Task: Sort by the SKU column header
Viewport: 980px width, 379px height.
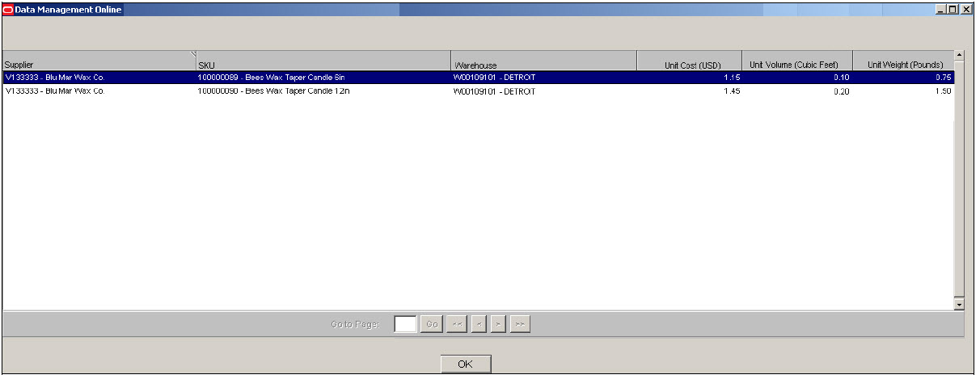Action: 323,61
